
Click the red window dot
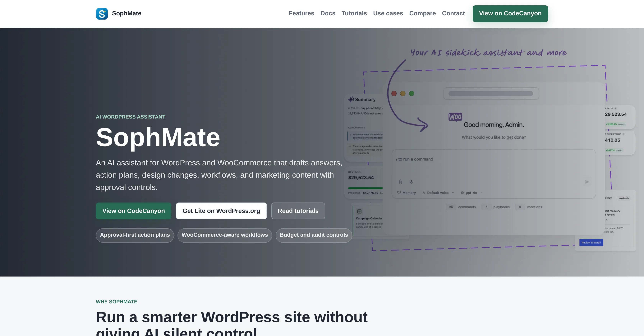[x=394, y=93]
